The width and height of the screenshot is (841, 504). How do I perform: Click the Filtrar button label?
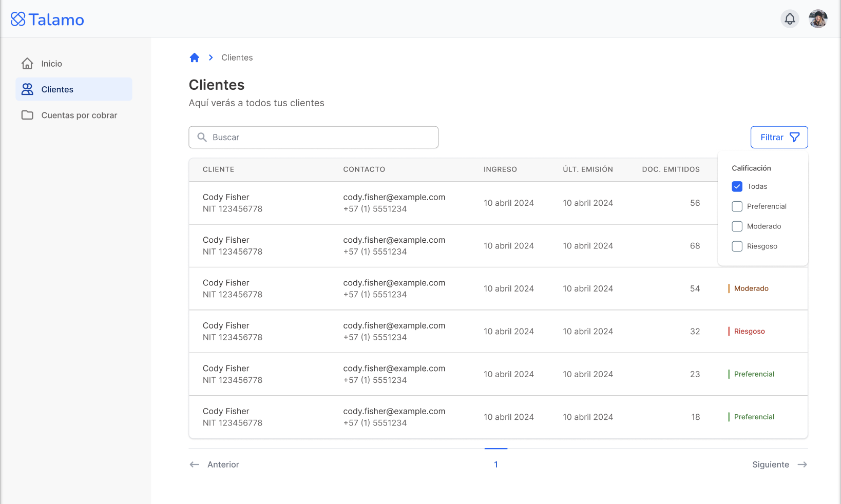(x=772, y=137)
